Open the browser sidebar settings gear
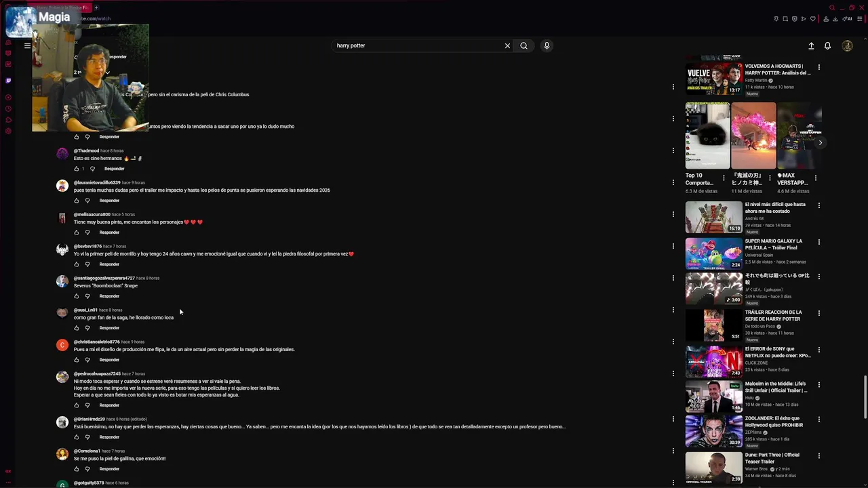Viewport: 868px width, 488px height. click(8, 131)
